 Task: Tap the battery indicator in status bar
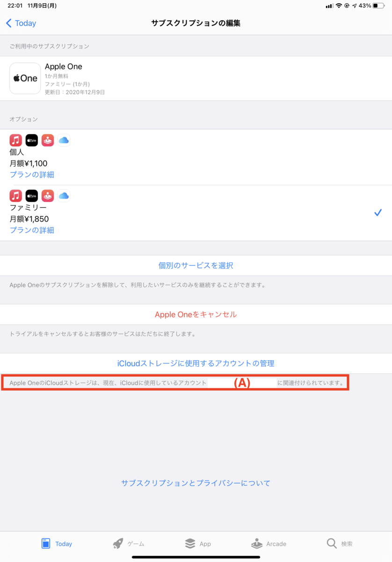tap(378, 6)
